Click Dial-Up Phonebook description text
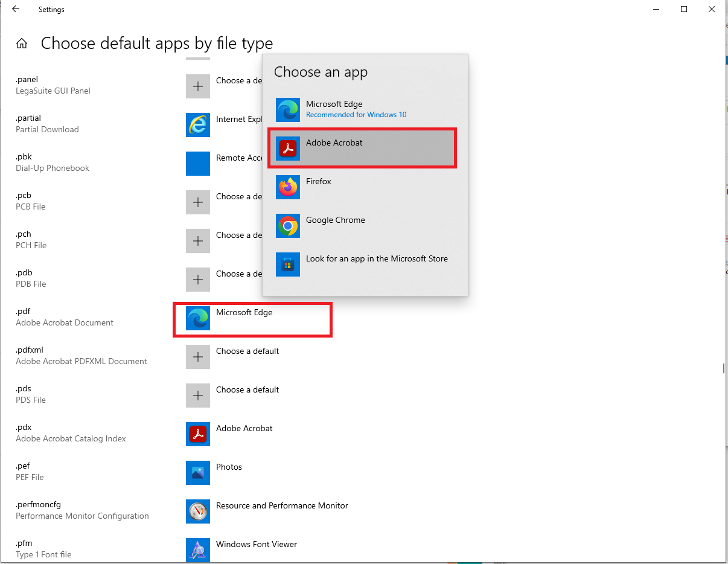The width and height of the screenshot is (728, 564). click(53, 168)
